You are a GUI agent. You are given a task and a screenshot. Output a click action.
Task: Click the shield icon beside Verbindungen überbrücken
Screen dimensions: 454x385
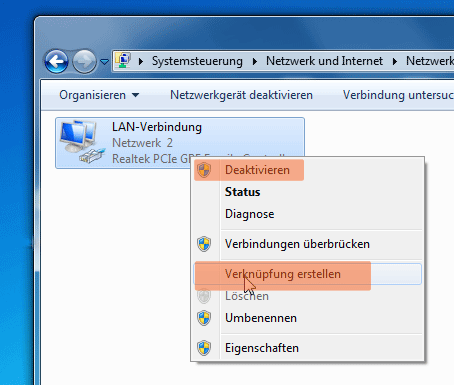[x=204, y=244]
